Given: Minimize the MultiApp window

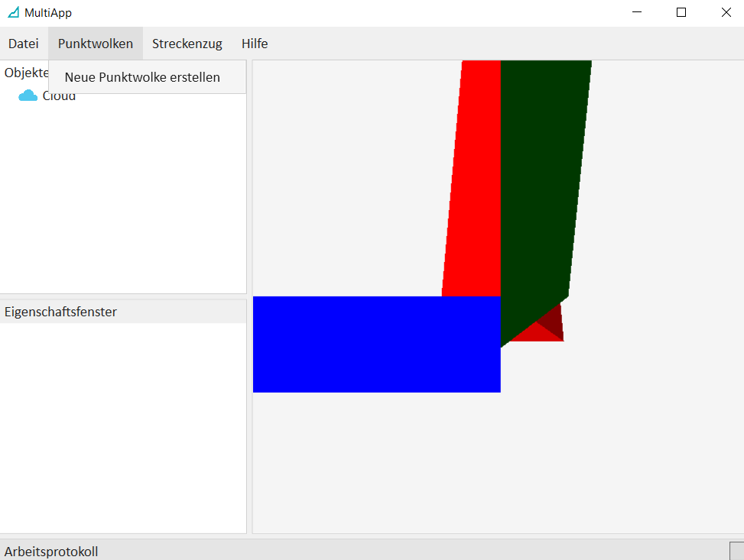Looking at the screenshot, I should point(636,12).
